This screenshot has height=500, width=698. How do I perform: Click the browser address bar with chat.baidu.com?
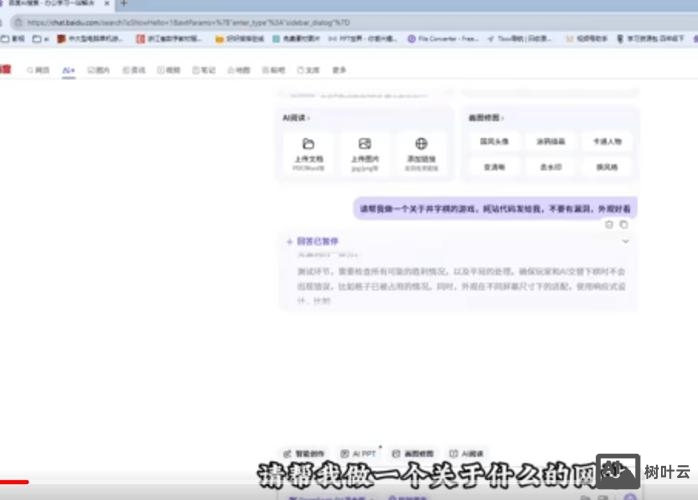coord(352,22)
